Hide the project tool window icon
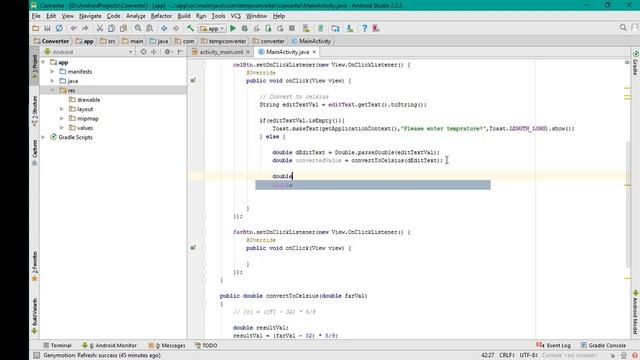This screenshot has width=640, height=360. [x=180, y=52]
